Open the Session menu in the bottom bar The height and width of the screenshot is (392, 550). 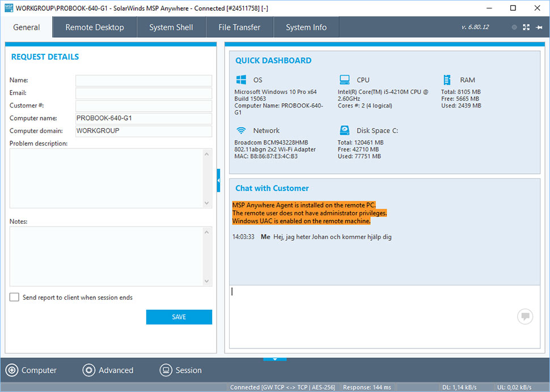click(x=181, y=370)
